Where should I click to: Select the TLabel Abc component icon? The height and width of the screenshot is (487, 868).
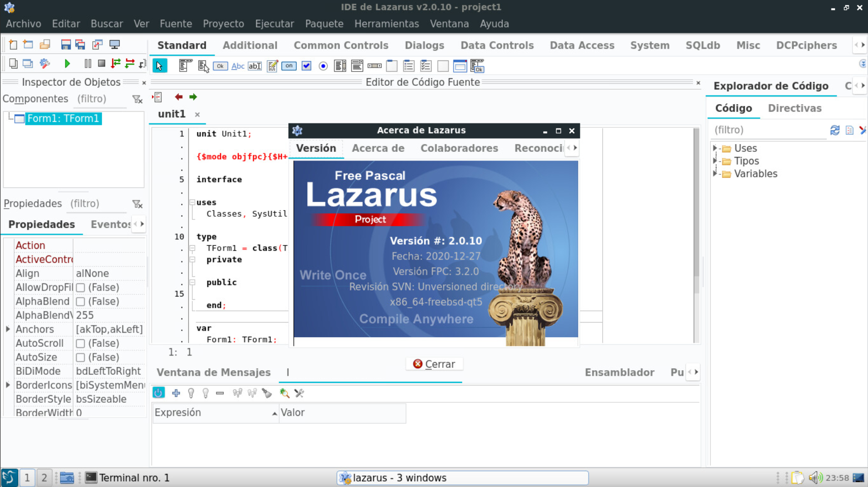(x=238, y=66)
